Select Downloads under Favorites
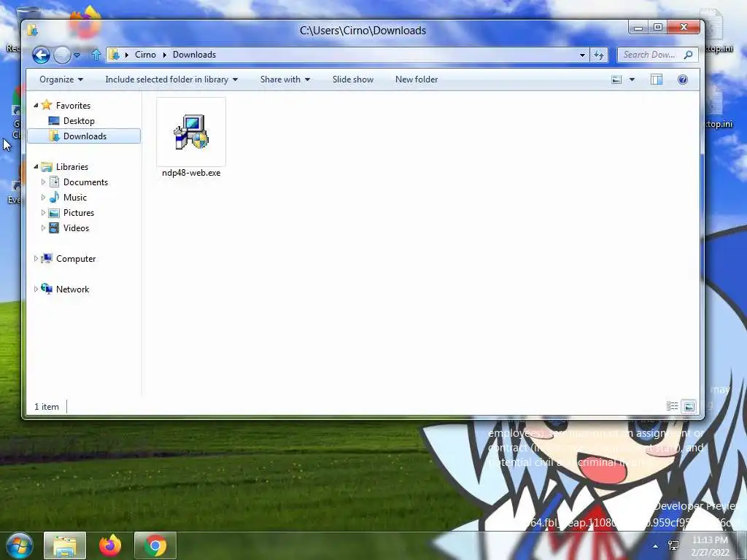The width and height of the screenshot is (747, 560). point(84,136)
